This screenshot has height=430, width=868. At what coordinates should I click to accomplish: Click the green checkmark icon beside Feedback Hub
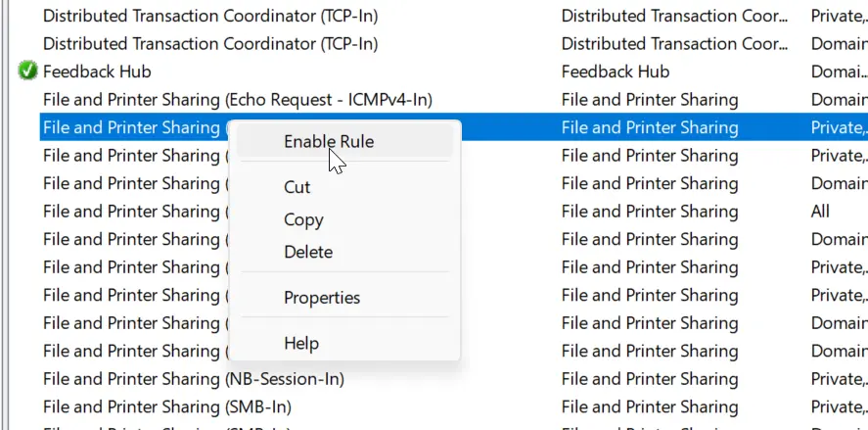(27, 71)
